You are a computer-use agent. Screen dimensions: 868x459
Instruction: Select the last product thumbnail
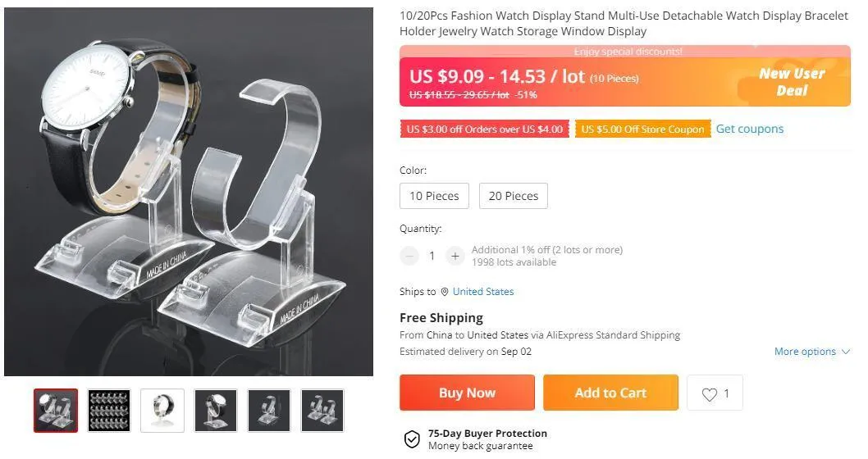pos(322,411)
